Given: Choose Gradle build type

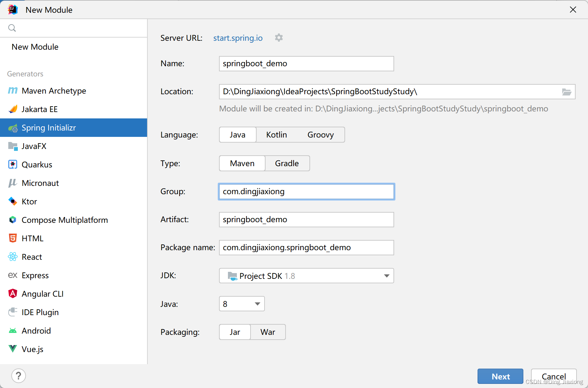Looking at the screenshot, I should click(287, 163).
